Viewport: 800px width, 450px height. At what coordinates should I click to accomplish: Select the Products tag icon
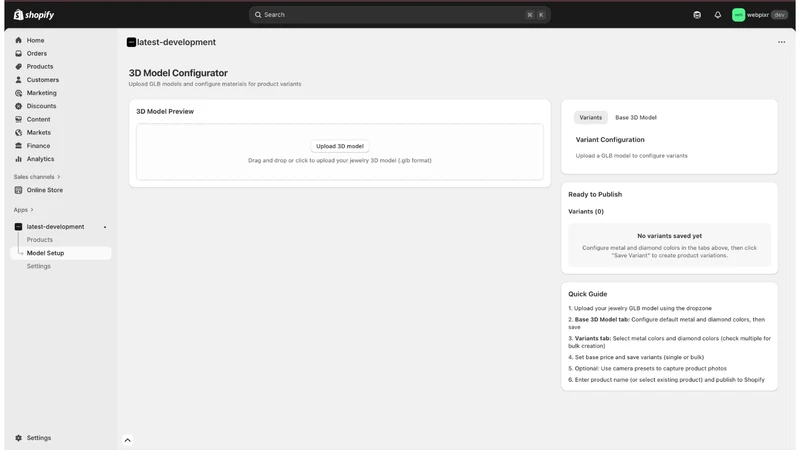point(18,66)
